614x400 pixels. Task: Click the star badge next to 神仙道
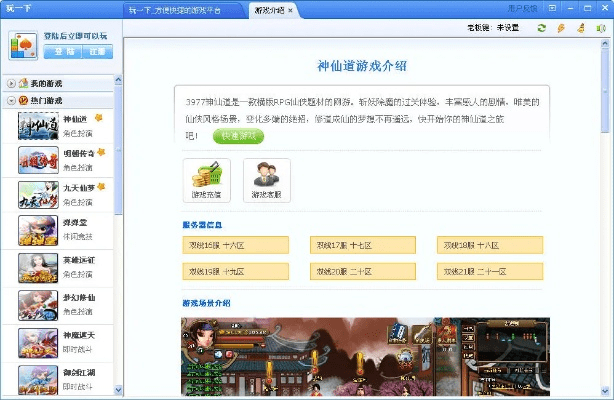coord(98,118)
